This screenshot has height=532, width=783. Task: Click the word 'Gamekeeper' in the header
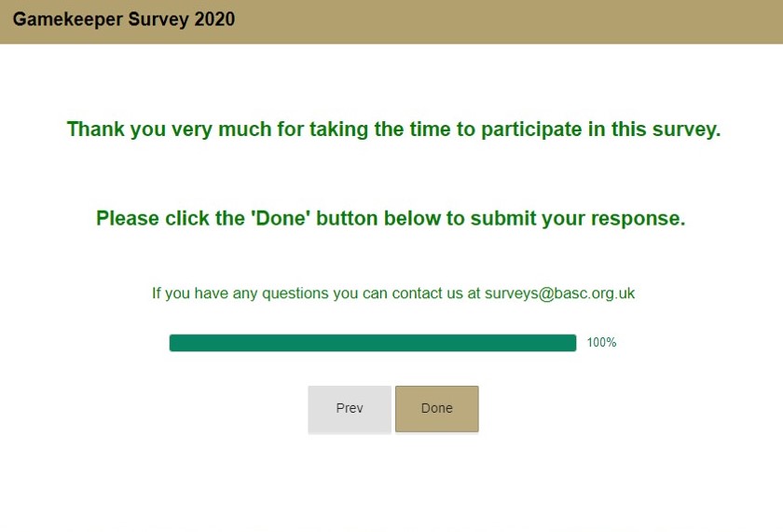[66, 20]
